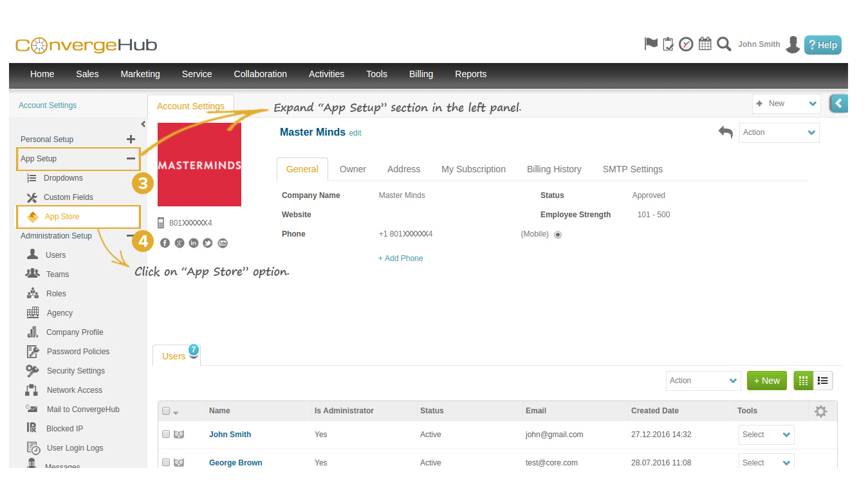Click the owl icon beside John Smith
This screenshot has height=495, width=868.
click(179, 435)
